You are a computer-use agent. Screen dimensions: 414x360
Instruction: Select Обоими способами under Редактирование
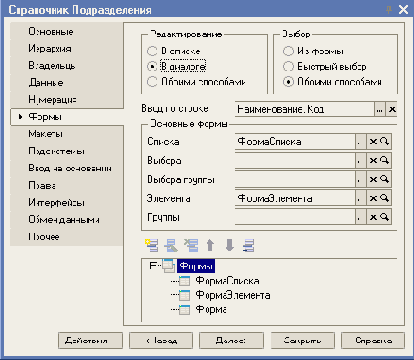(152, 82)
